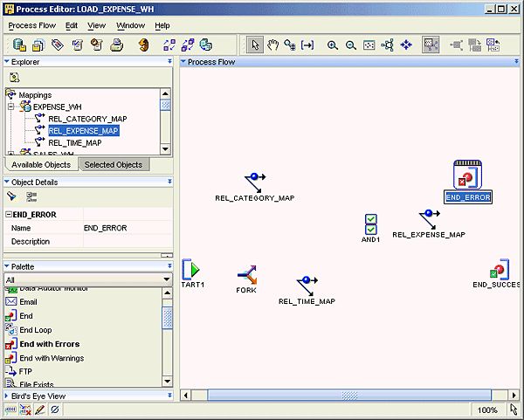Screen dimensions: 524x420
Task: Activate the hand pan tool
Action: point(272,45)
